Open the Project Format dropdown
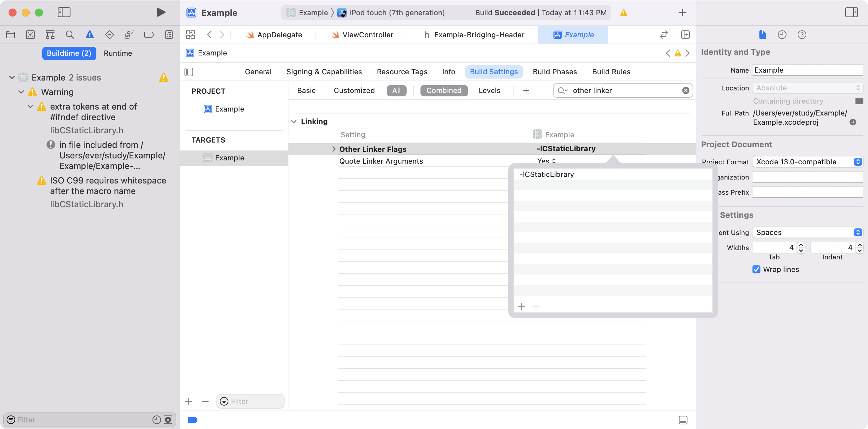The image size is (868, 429). point(807,162)
